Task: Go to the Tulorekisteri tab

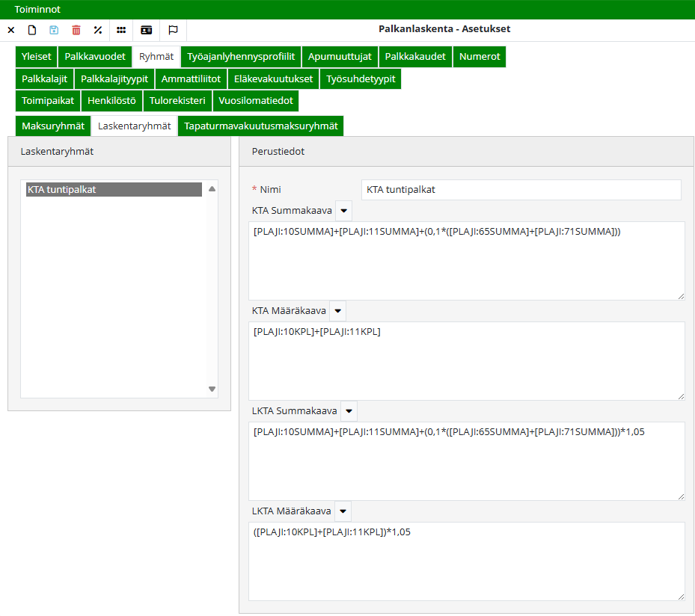Action: pyautogui.click(x=177, y=101)
